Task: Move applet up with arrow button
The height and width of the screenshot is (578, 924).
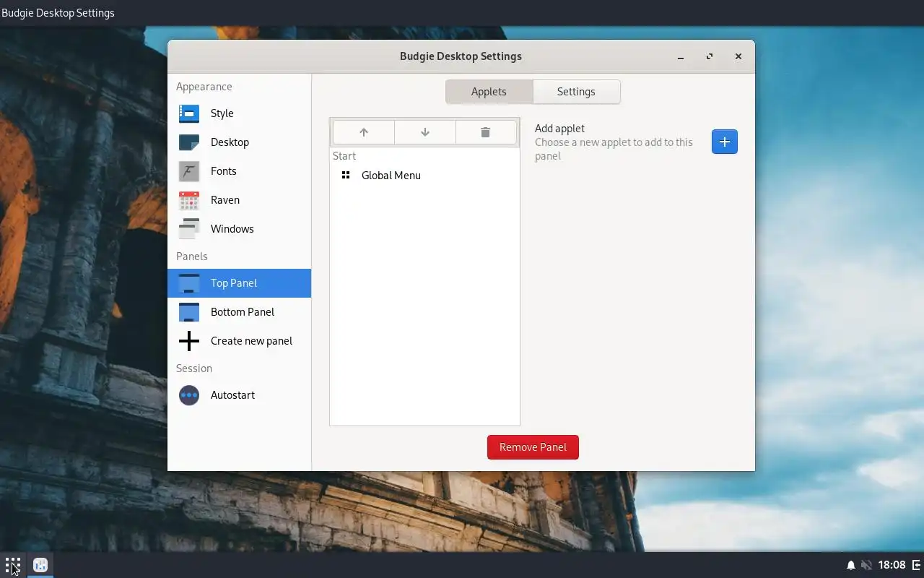Action: [x=364, y=132]
